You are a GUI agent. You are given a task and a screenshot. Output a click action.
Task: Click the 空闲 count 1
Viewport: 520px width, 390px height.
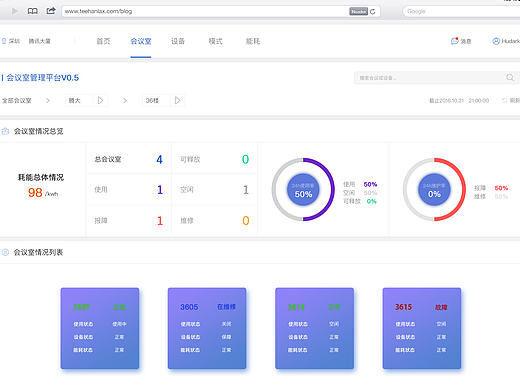(246, 190)
